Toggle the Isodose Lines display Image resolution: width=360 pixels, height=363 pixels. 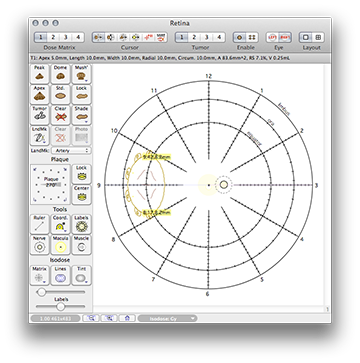60,275
